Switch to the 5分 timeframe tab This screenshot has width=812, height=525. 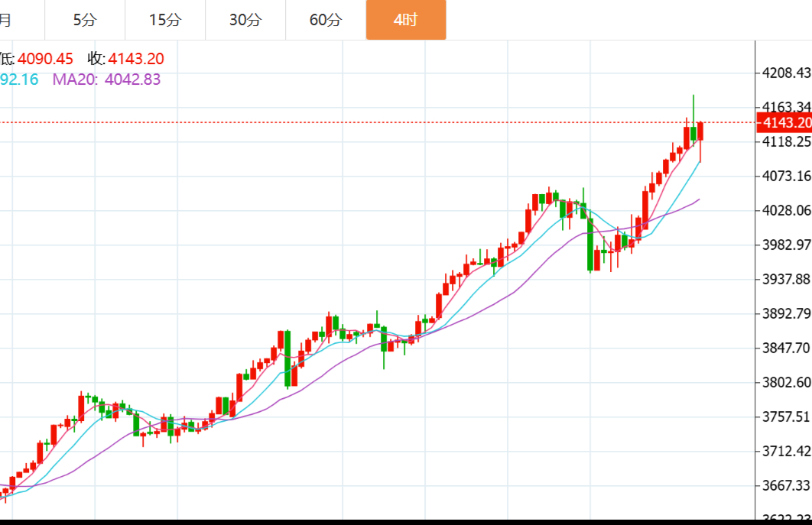click(x=85, y=20)
